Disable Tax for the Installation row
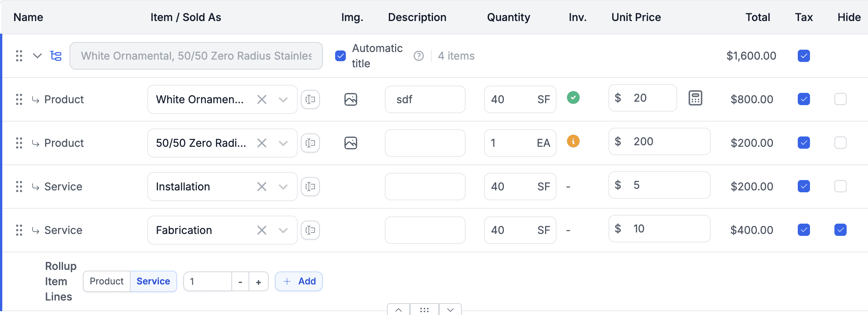This screenshot has width=868, height=315. (x=803, y=187)
